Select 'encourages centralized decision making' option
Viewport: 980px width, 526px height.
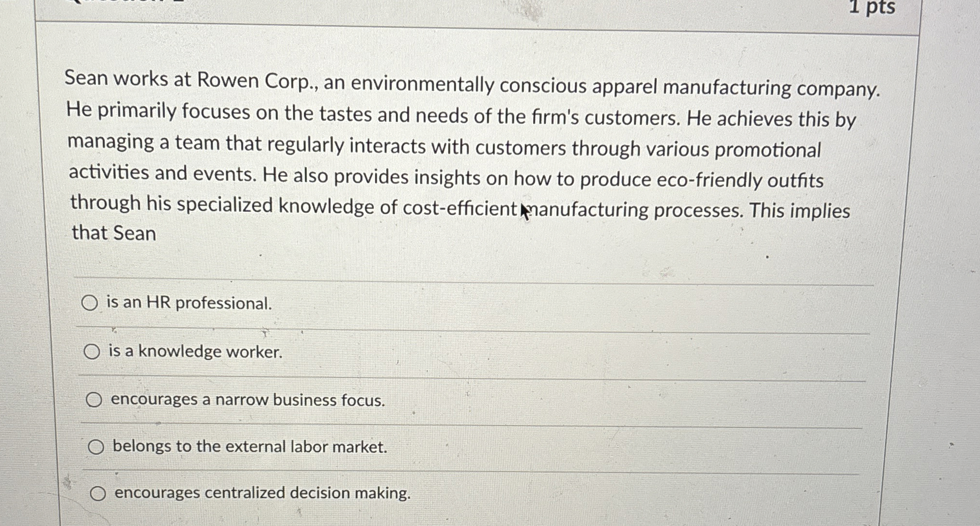[x=99, y=493]
